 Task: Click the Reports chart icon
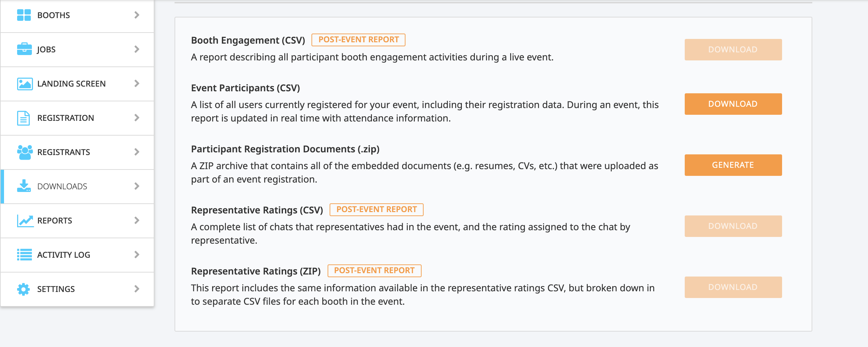tap(25, 221)
